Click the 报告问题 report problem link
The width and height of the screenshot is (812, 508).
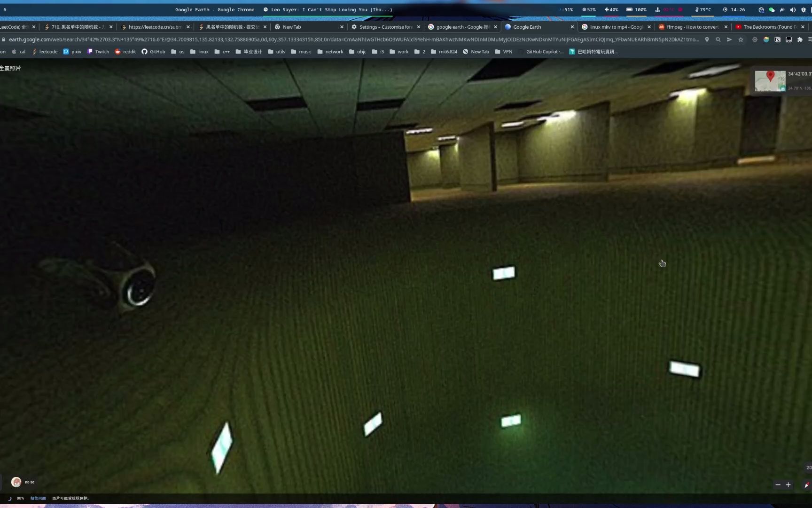click(38, 498)
